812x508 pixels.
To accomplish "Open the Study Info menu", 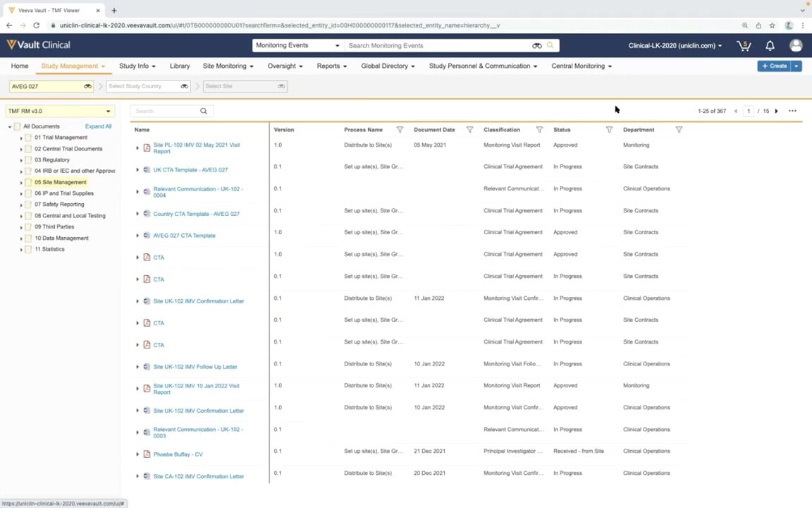I will tap(137, 66).
